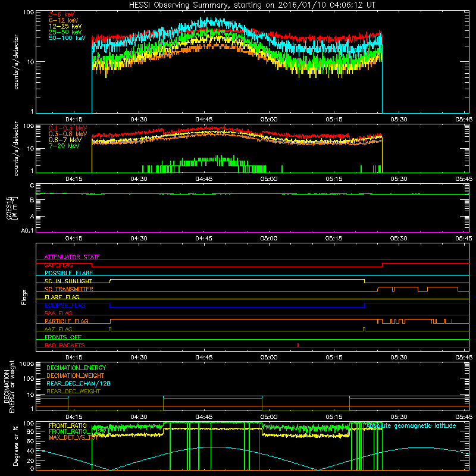The width and height of the screenshot is (476, 476).
Task: Select the green 25-50 keV legend entry
Action: pos(65,32)
